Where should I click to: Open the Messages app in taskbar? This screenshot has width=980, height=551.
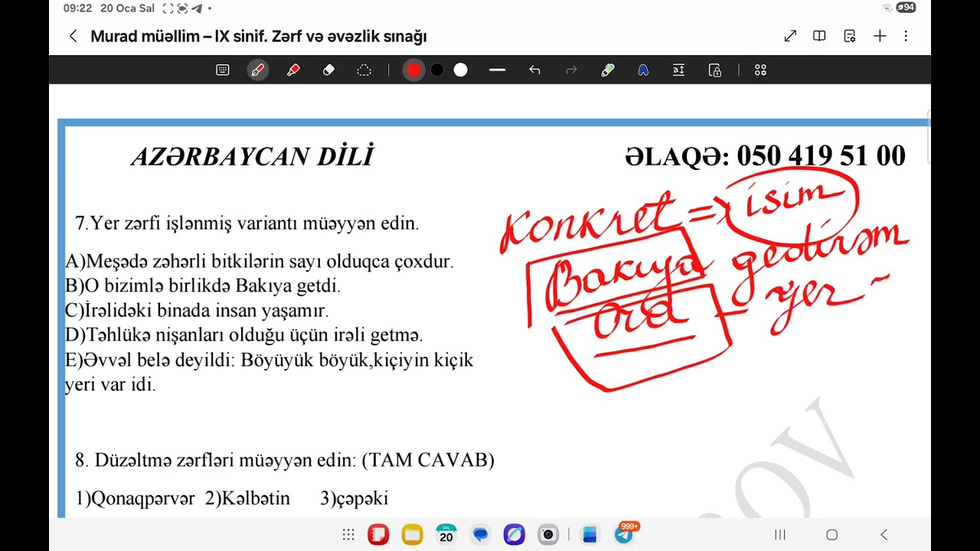click(480, 534)
